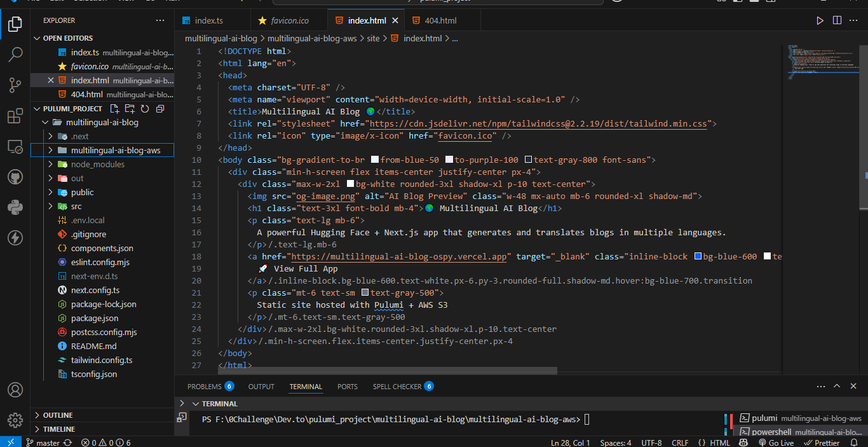Split the editor to the right
The height and width of the screenshot is (447, 868).
coord(837,20)
